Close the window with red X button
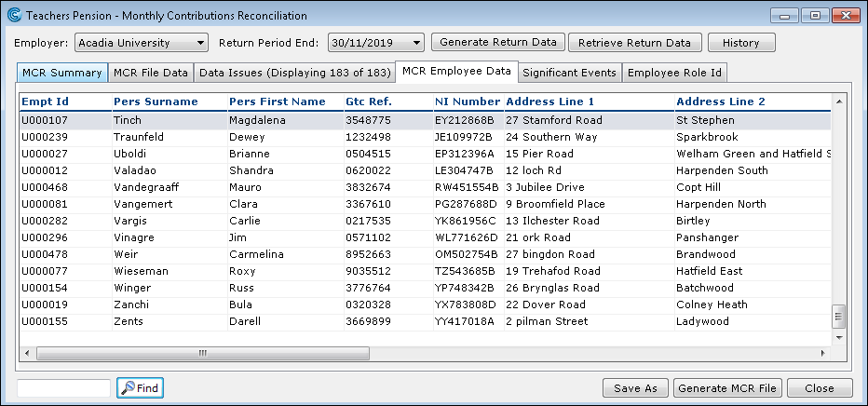This screenshot has height=406, width=868. (846, 16)
